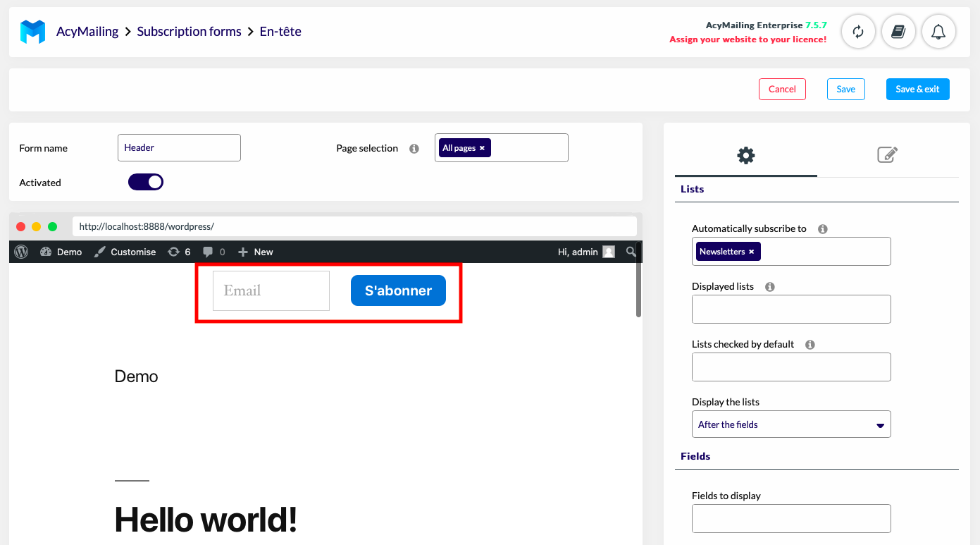
Task: Click the Fields section heading
Action: tap(695, 456)
